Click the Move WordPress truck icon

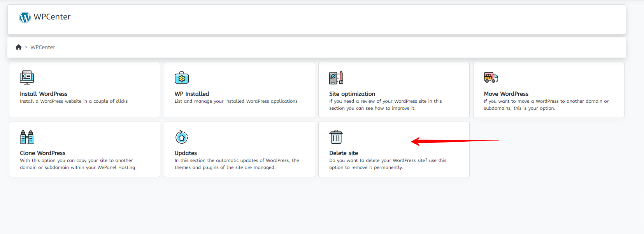[x=491, y=77]
